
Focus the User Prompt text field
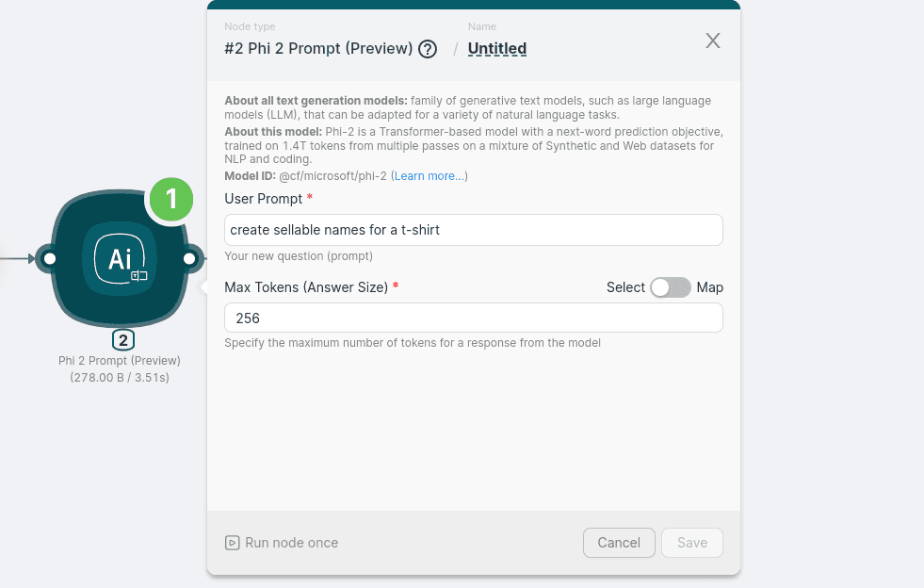coord(473,230)
